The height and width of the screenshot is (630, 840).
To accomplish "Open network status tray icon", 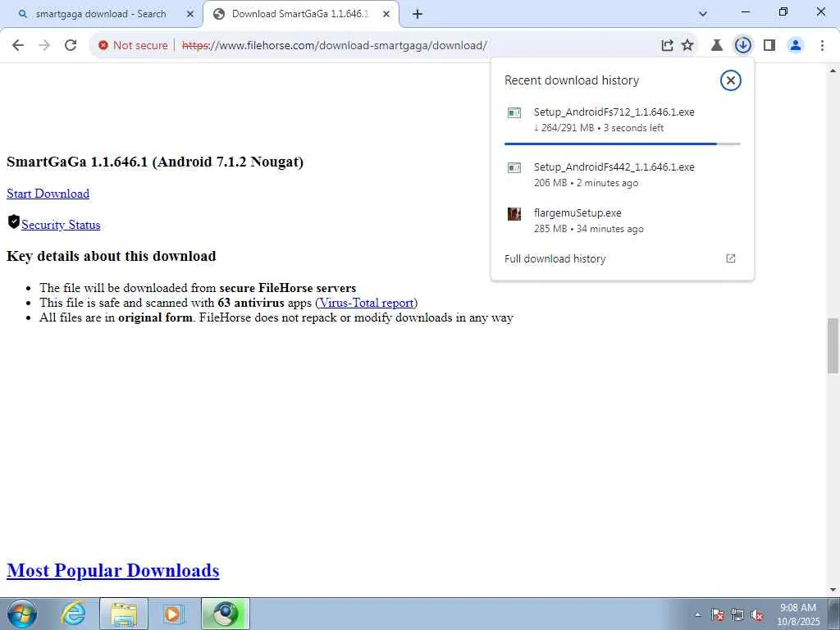I will point(737,614).
